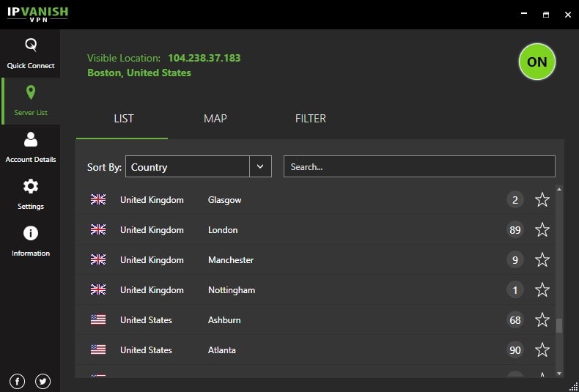This screenshot has height=392, width=579.
Task: Click the server count badge 90 for Atlanta
Action: (x=515, y=350)
